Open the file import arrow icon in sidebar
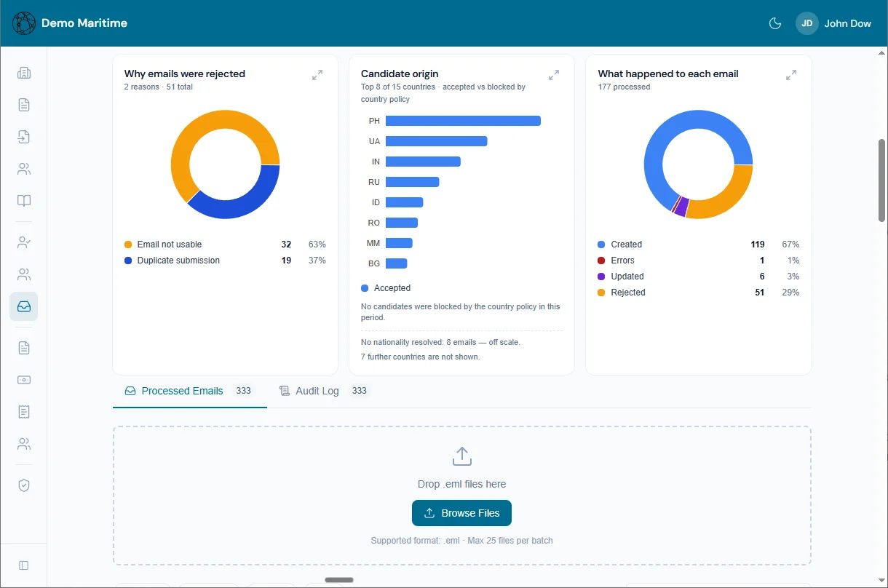Image resolution: width=888 pixels, height=588 pixels. pyautogui.click(x=24, y=137)
